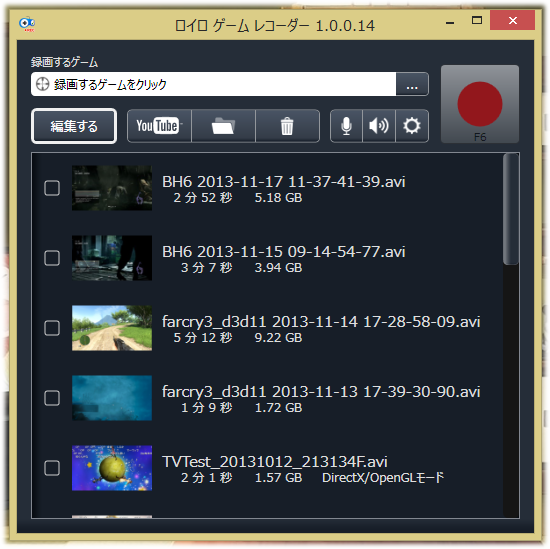
Task: Check the farcry3_d3d11 2013-11-13 checkbox
Action: point(52,398)
